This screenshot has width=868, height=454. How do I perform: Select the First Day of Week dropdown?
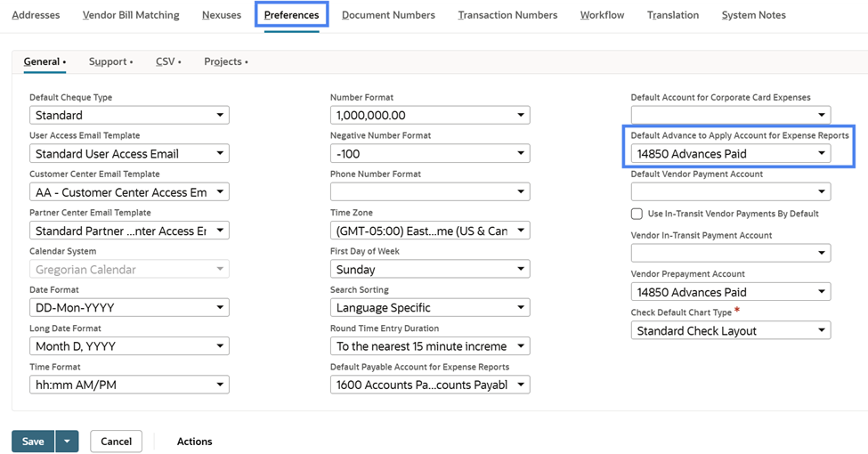point(430,269)
